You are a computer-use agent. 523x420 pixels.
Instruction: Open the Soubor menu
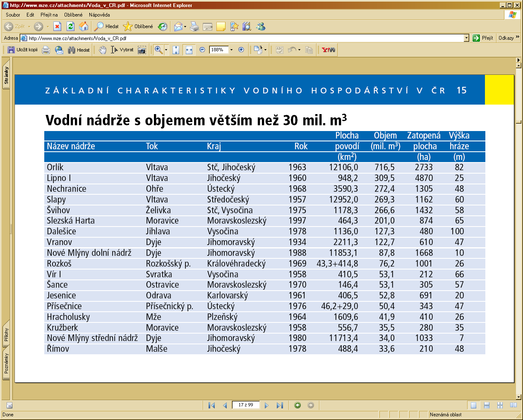pos(13,15)
